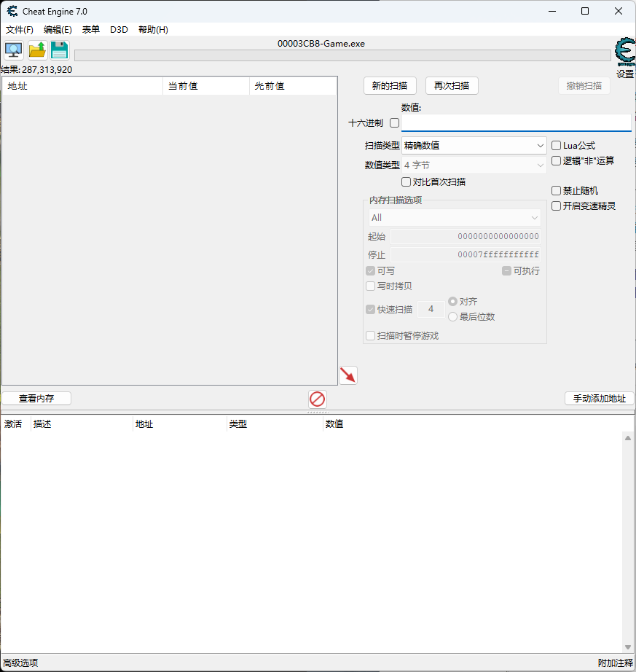The image size is (636, 672).
Task: Open the 文件(F) menu
Action: coord(19,30)
